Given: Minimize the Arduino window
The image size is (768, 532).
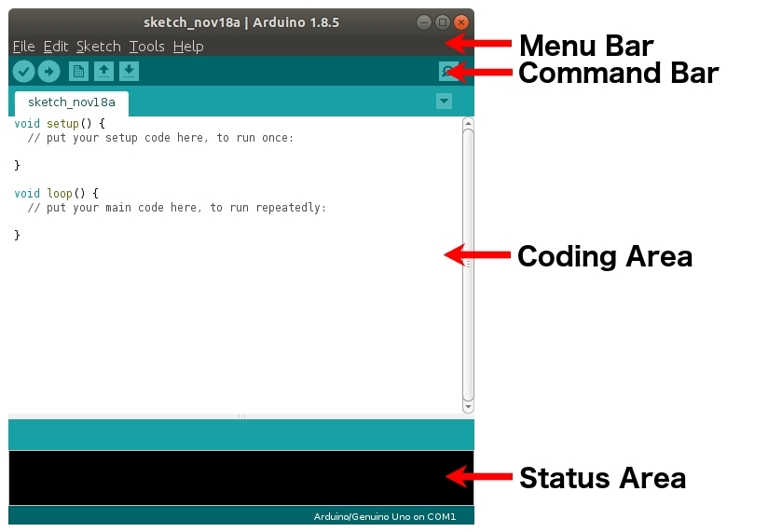Looking at the screenshot, I should click(424, 22).
